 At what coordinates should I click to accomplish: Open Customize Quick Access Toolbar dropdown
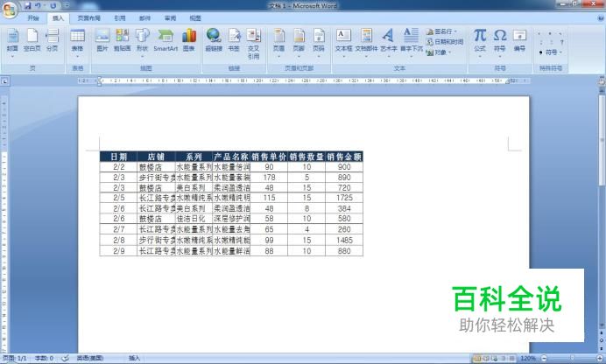(x=67, y=6)
